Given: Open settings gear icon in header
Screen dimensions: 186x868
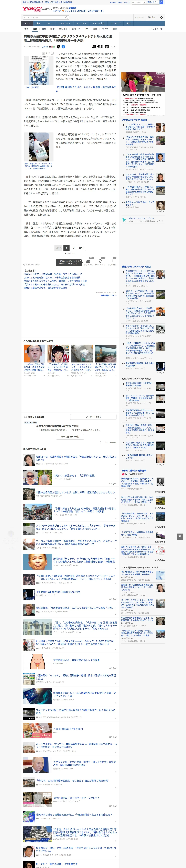Looking at the screenshot, I should (x=161, y=17).
